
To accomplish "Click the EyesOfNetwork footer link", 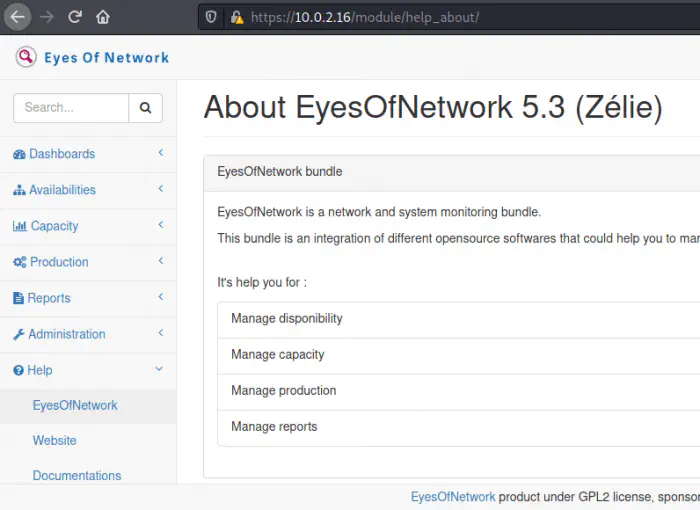I will click(x=453, y=496).
